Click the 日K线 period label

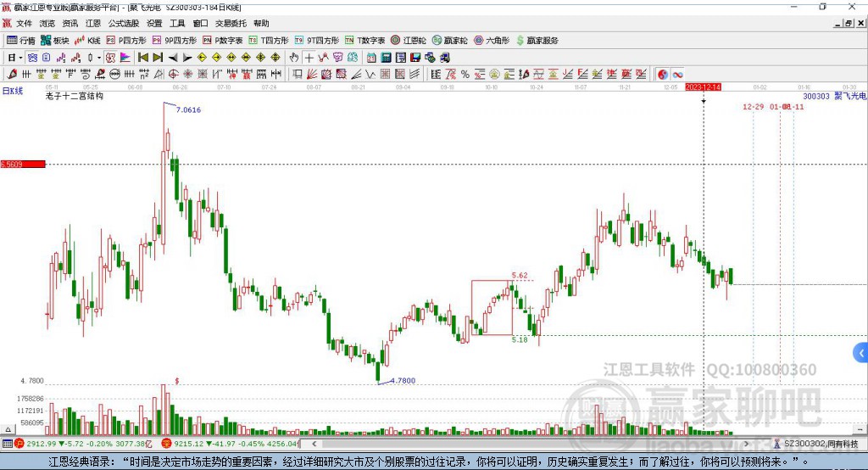pyautogui.click(x=13, y=91)
